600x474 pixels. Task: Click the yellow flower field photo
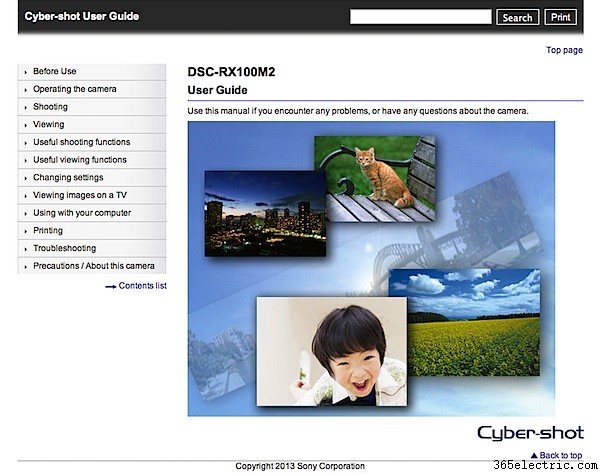coord(464,322)
